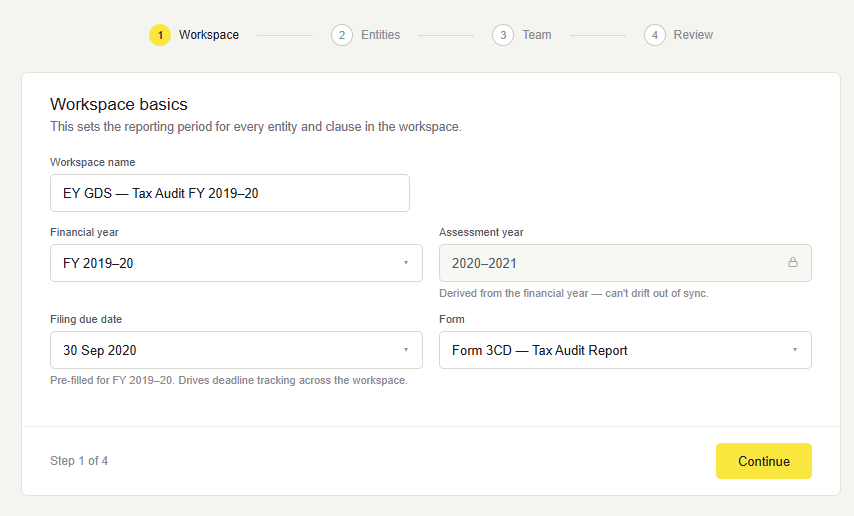Image resolution: width=854 pixels, height=516 pixels.
Task: Click the 'Pre-filled for FY 2019–20' hint
Action: point(229,380)
